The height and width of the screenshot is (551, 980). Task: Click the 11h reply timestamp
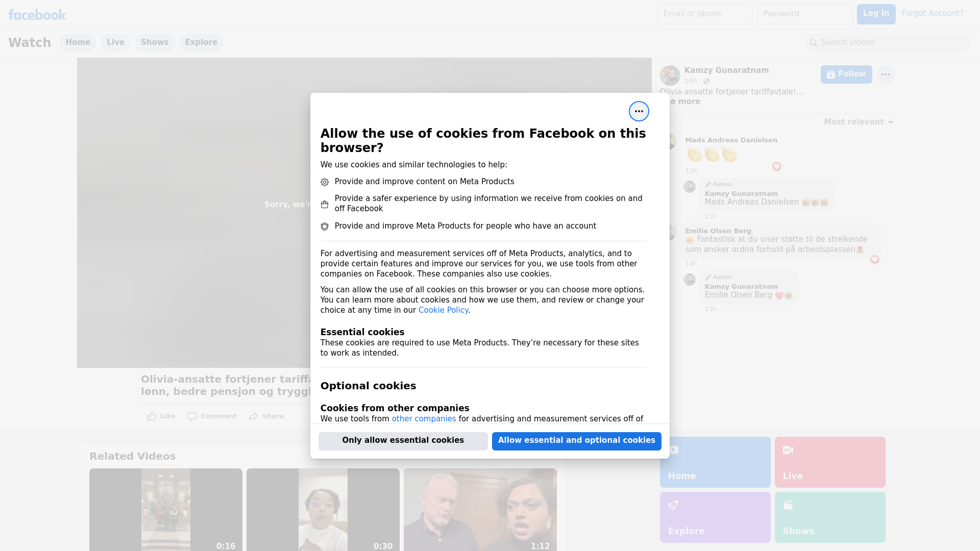(710, 216)
